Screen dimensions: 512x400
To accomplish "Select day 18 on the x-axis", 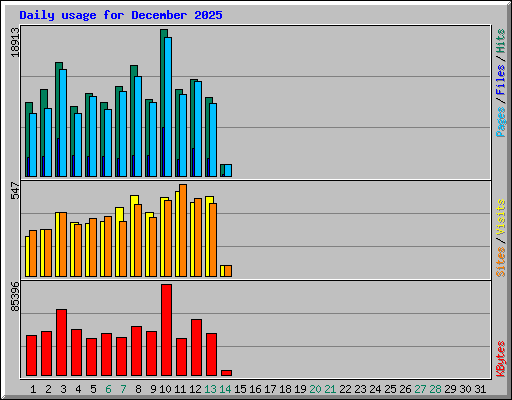I will (x=285, y=389).
